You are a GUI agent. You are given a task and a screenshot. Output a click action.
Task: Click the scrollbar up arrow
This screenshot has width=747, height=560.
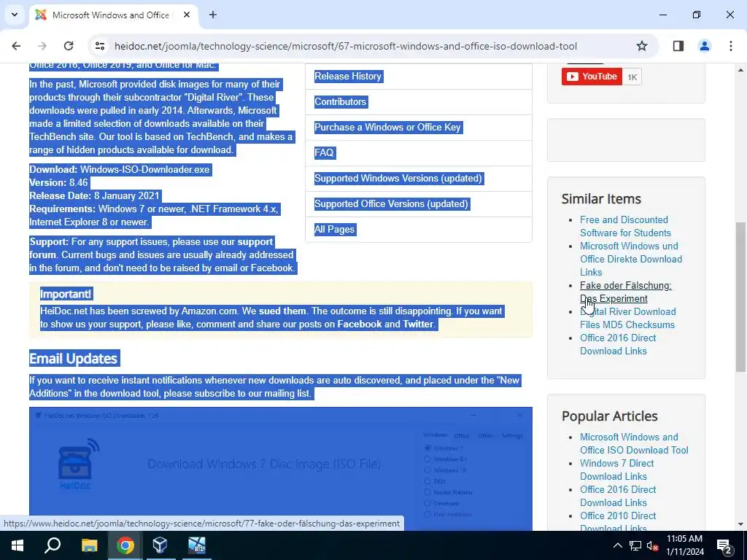click(740, 70)
